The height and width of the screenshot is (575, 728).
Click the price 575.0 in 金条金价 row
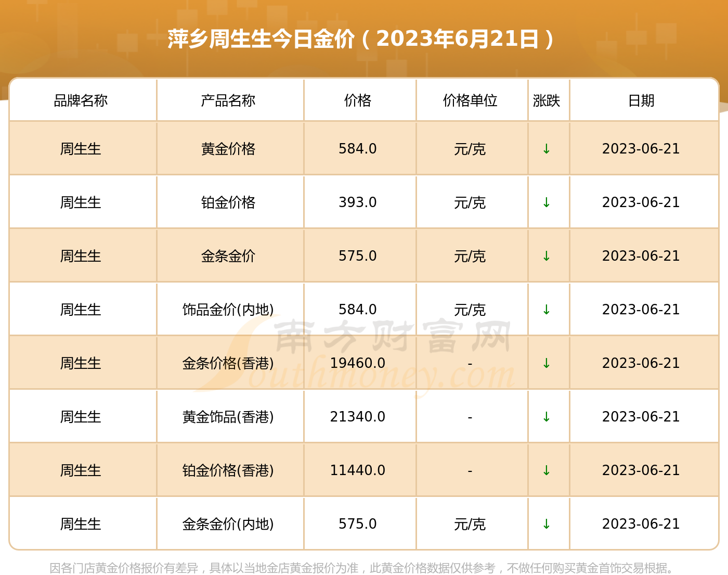point(358,256)
